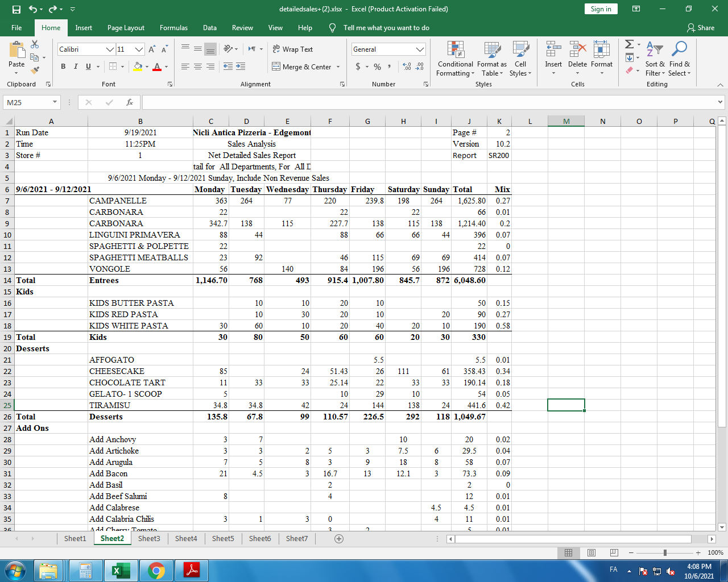Open the File menu
Image resolution: width=728 pixels, height=582 pixels.
click(16, 27)
